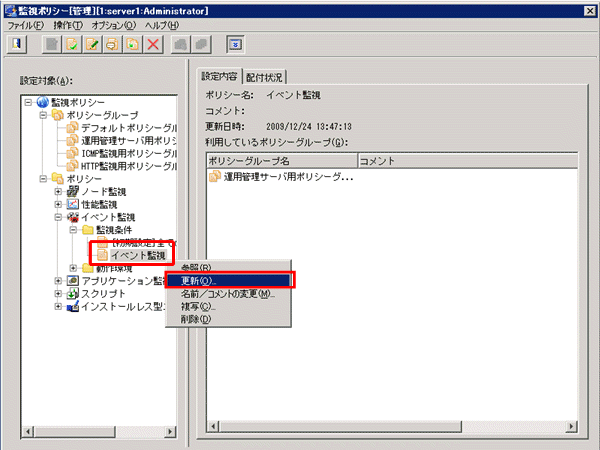
Task: Open the オプション(O) menu
Action: pos(114,24)
